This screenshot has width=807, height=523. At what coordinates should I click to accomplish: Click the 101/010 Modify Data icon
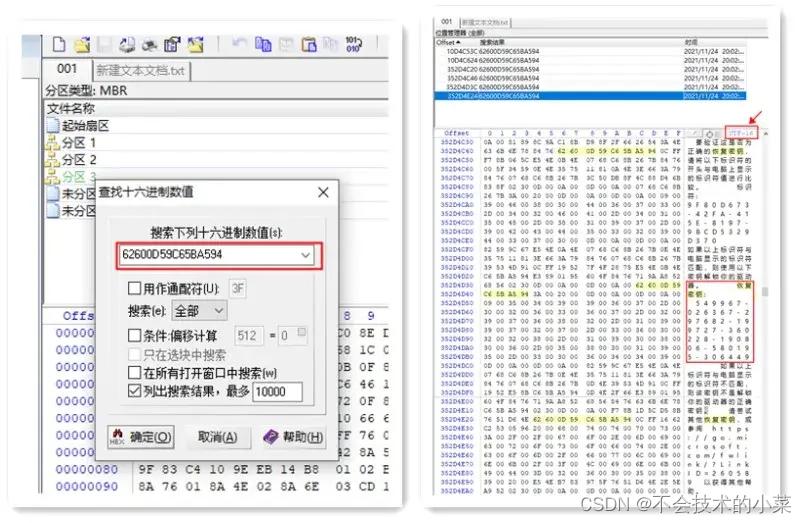(353, 44)
